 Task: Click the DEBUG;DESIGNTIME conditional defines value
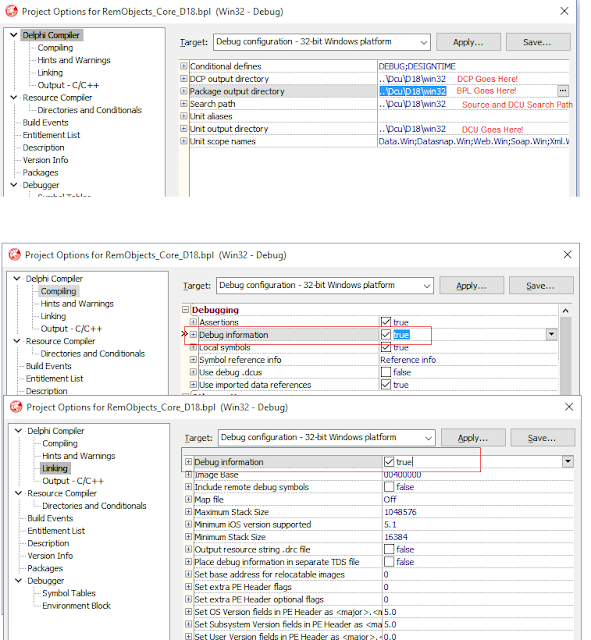[x=417, y=66]
